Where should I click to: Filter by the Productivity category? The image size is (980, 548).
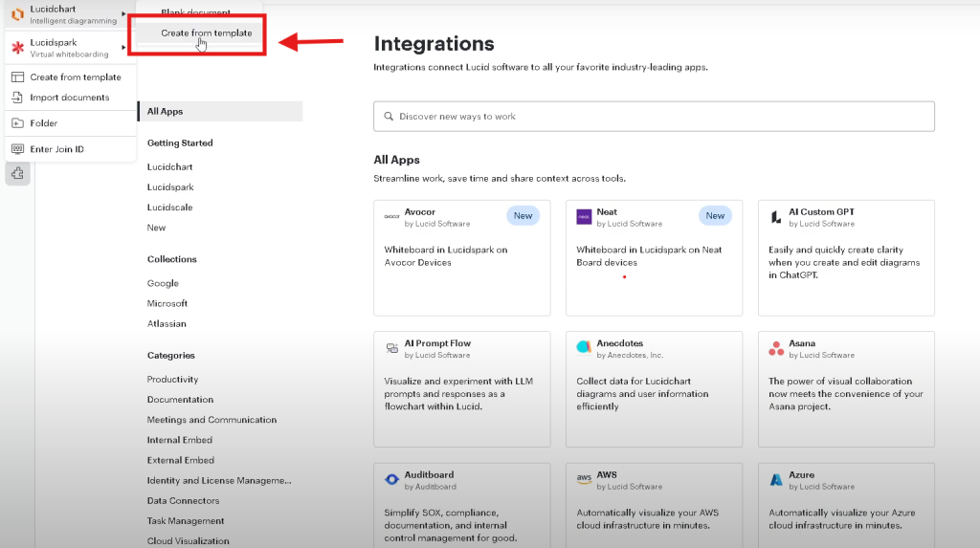[172, 380]
